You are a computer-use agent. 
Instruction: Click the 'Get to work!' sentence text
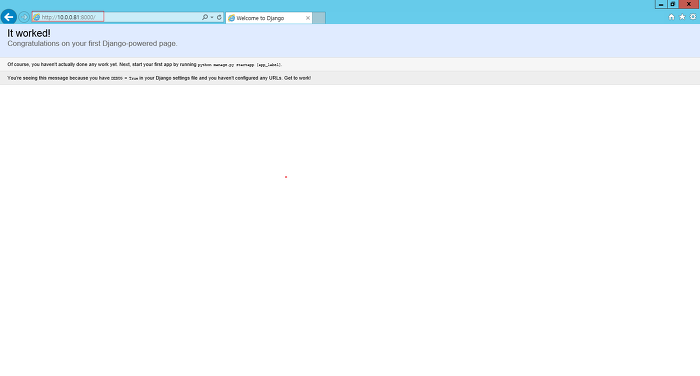(x=297, y=78)
